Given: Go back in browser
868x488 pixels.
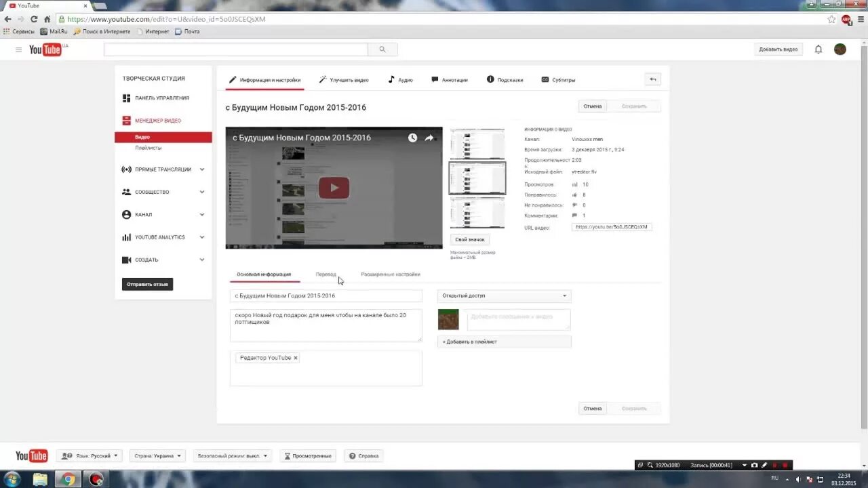Looking at the screenshot, I should [8, 19].
